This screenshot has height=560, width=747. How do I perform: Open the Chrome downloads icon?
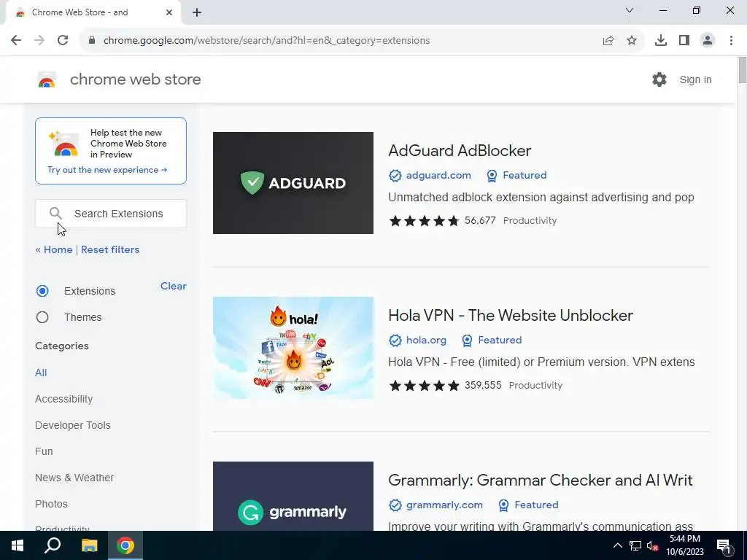(x=660, y=41)
